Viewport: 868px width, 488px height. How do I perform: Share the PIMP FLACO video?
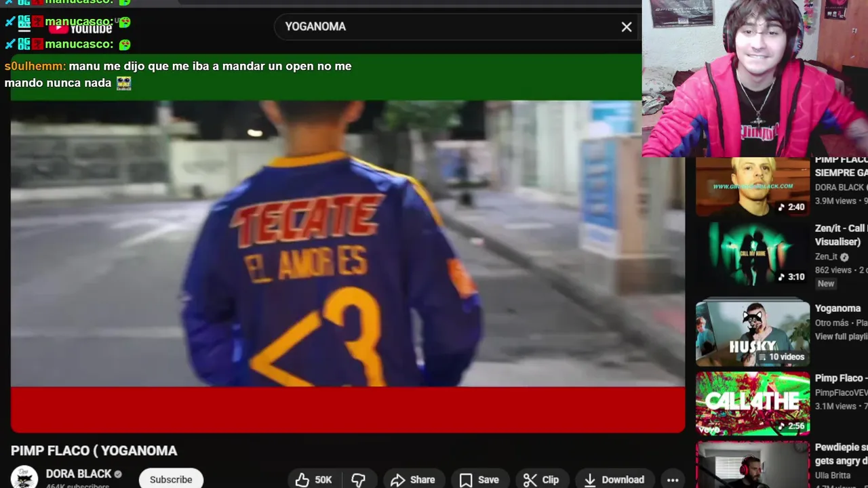tap(413, 479)
